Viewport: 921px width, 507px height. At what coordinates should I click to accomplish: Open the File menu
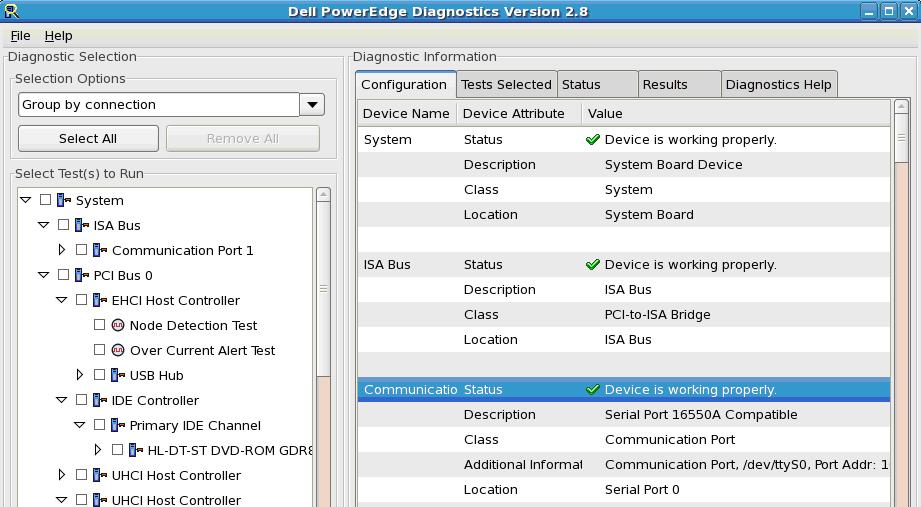(x=21, y=36)
